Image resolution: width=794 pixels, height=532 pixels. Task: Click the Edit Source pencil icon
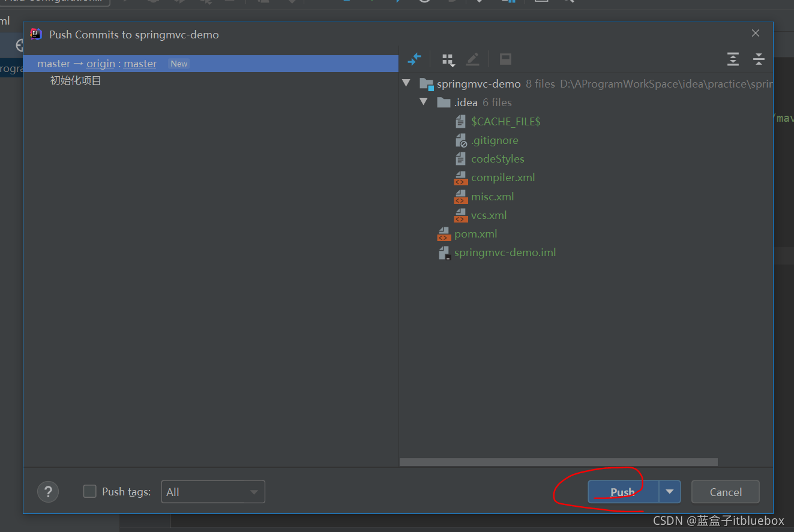click(x=473, y=59)
